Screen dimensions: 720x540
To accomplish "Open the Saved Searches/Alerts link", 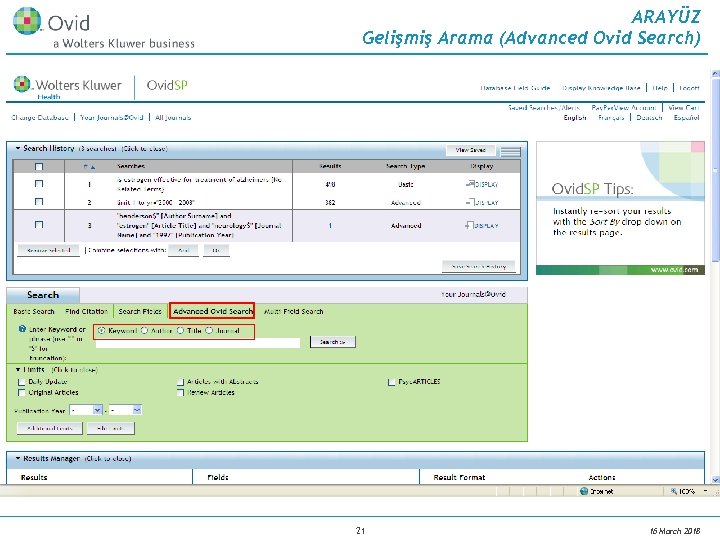I will [x=543, y=108].
